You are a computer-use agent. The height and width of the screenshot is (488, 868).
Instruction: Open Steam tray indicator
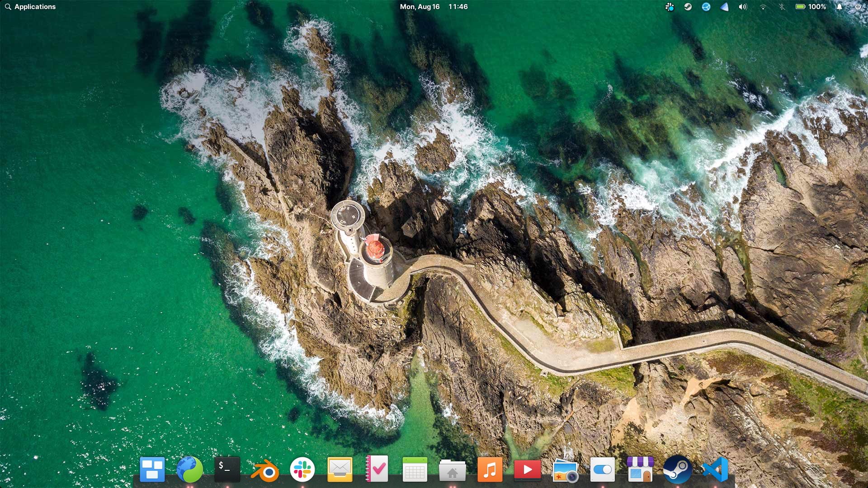(x=688, y=7)
